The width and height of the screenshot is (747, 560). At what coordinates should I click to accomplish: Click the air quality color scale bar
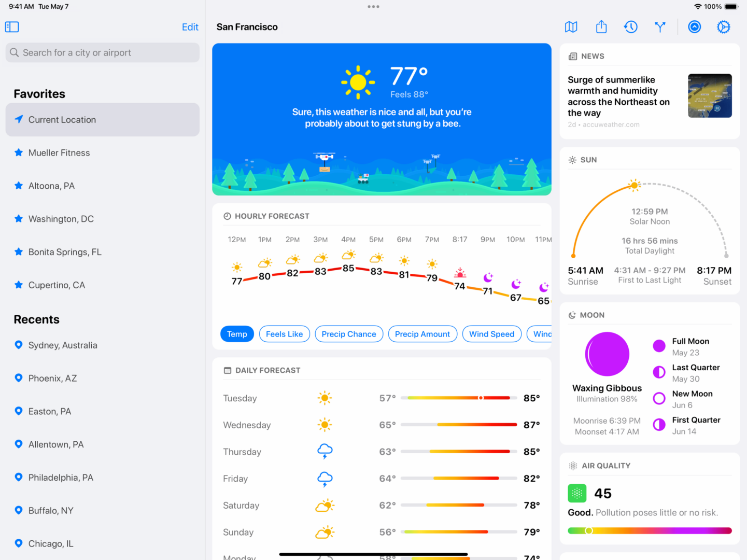point(649,530)
